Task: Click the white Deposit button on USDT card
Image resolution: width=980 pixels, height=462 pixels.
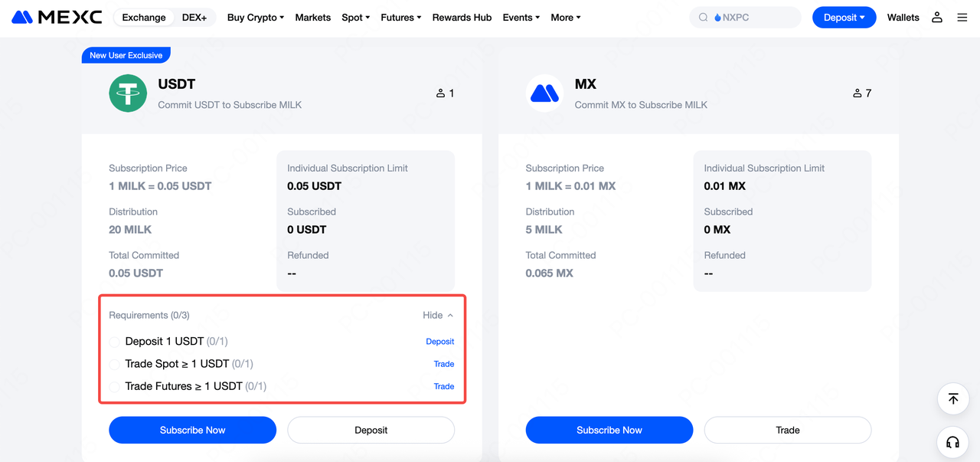Action: coord(371,430)
